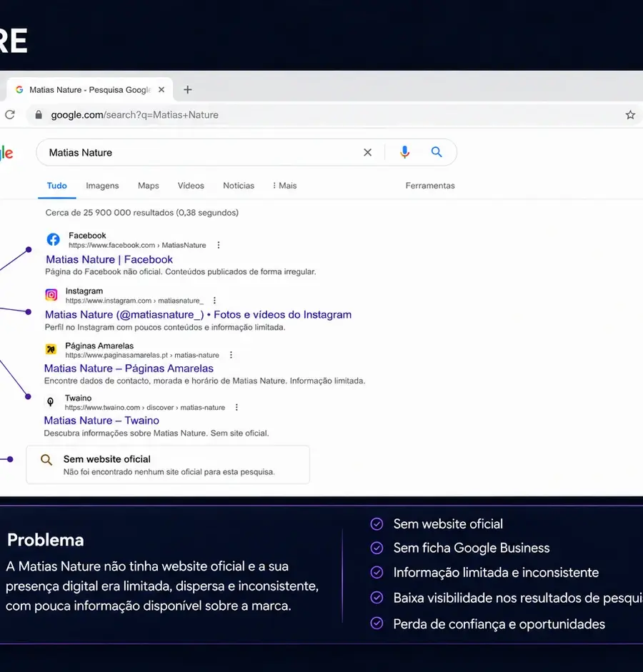Click Twaino result description text
Screen dimensions: 643x672
[156, 433]
